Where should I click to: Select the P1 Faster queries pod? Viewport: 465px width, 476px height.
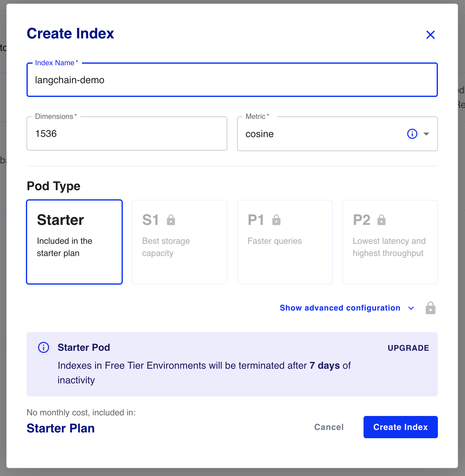point(285,242)
